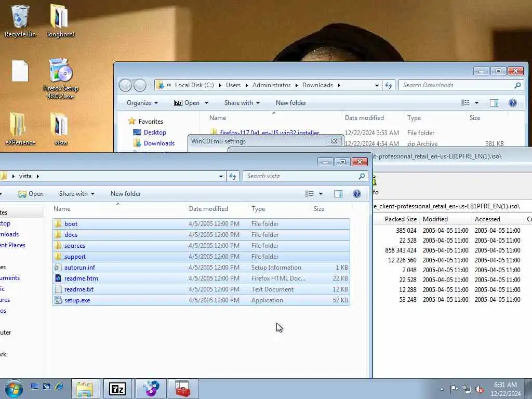Click Forward button in Downloads window
Screen dimensions: 532x399
(140, 85)
